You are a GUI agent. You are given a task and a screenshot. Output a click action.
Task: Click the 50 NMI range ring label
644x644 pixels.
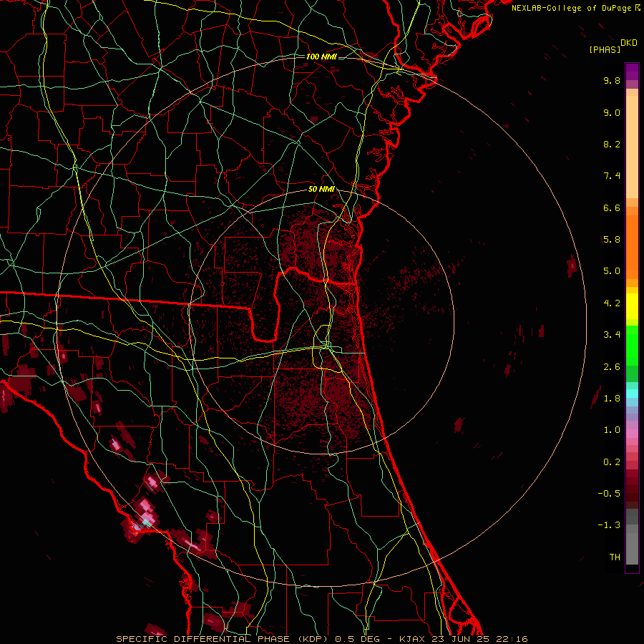tap(321, 190)
